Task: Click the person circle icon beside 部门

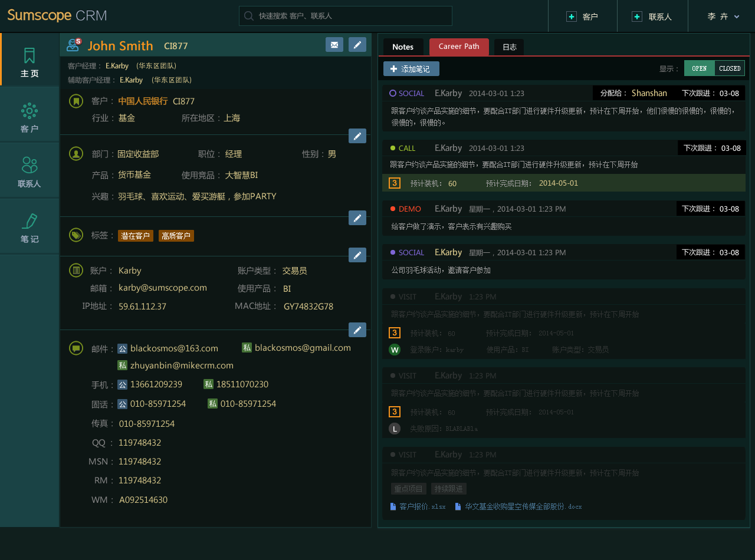Action: (75, 154)
